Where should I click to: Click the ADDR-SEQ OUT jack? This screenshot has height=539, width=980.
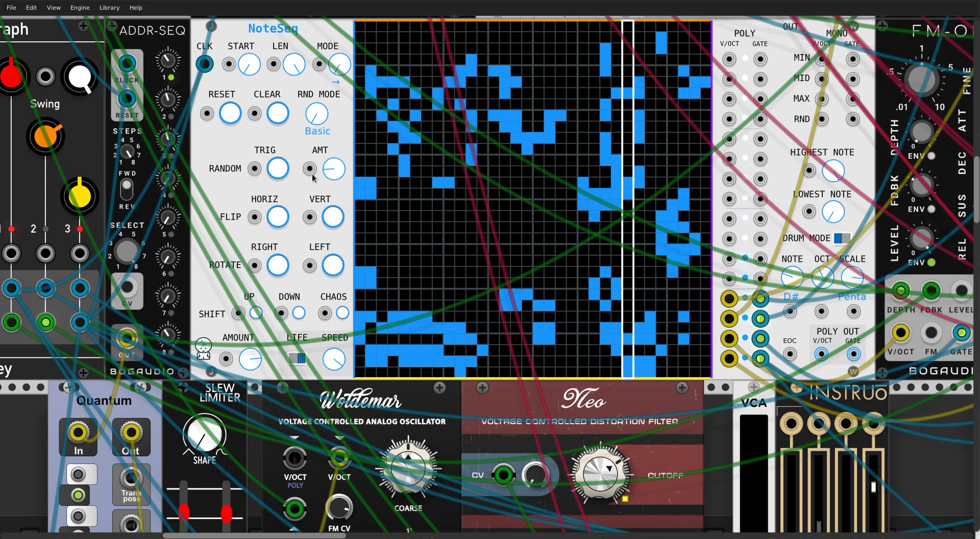[127, 338]
